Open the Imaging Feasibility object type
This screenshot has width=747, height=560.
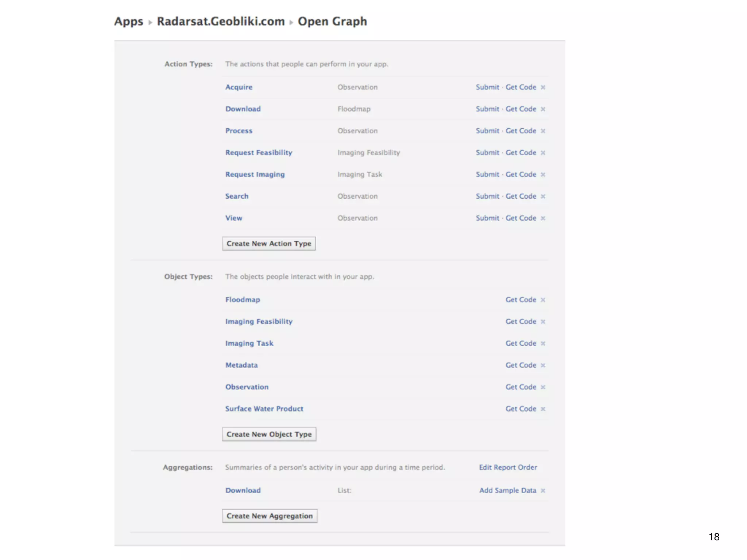tap(259, 322)
